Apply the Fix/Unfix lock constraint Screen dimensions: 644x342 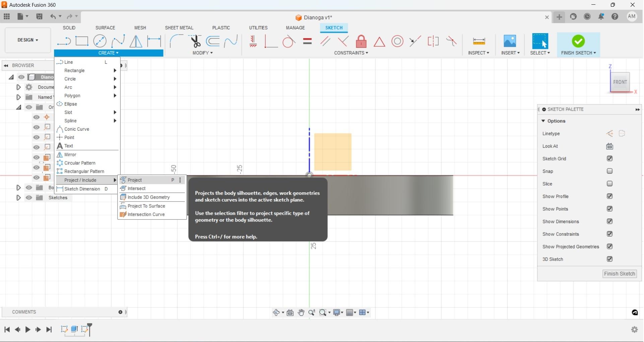click(x=361, y=41)
